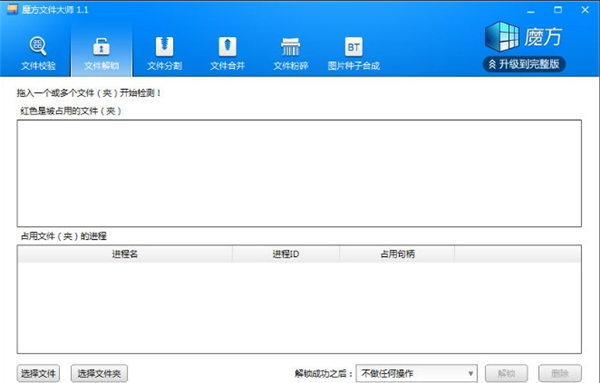This screenshot has height=383, width=600.
Task: Click the 选择文件 button
Action: pos(38,373)
